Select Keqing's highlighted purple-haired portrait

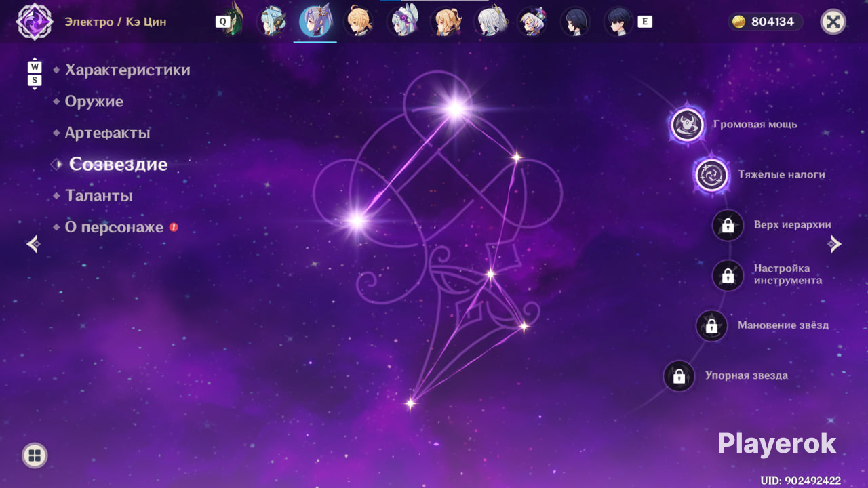click(x=315, y=21)
